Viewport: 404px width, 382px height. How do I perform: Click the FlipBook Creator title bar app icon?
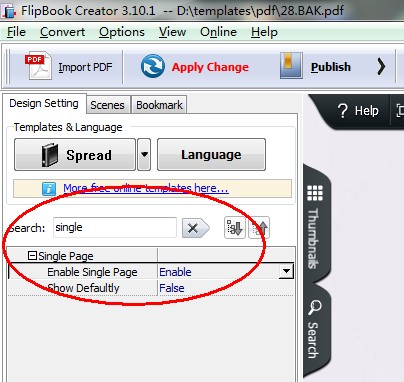(x=9, y=11)
